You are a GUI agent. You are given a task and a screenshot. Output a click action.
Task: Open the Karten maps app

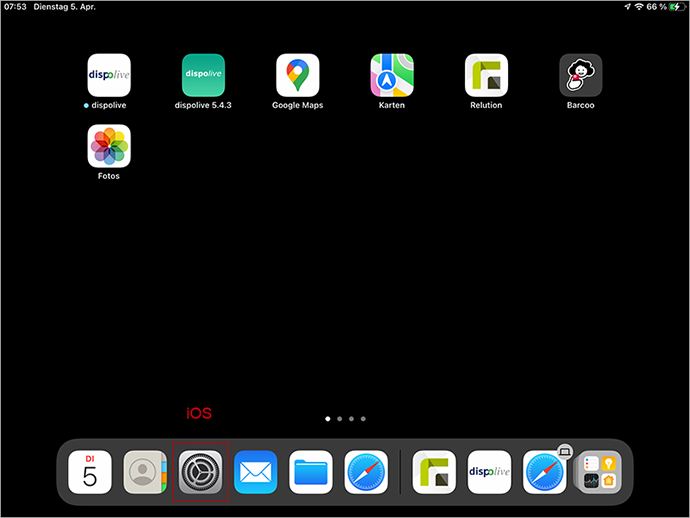pos(392,75)
